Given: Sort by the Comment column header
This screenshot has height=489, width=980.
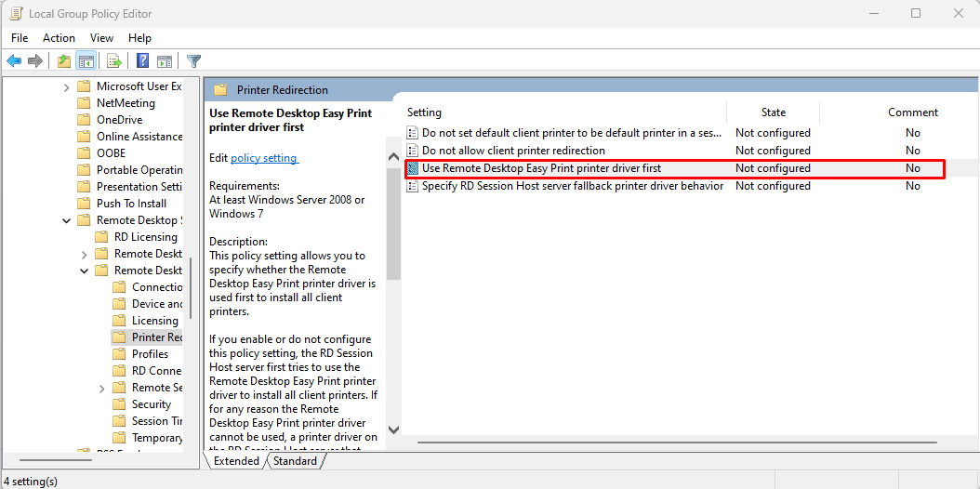Looking at the screenshot, I should tap(913, 112).
